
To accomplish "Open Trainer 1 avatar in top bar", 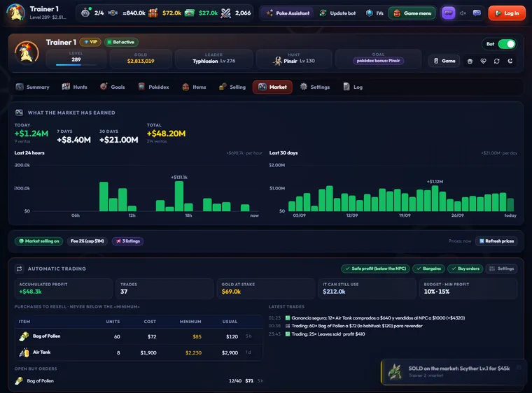I will point(15,13).
